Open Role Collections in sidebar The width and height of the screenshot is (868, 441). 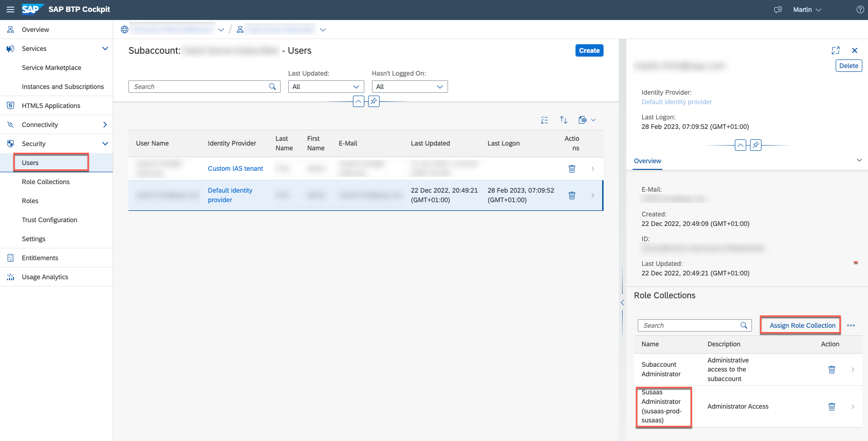coord(46,182)
